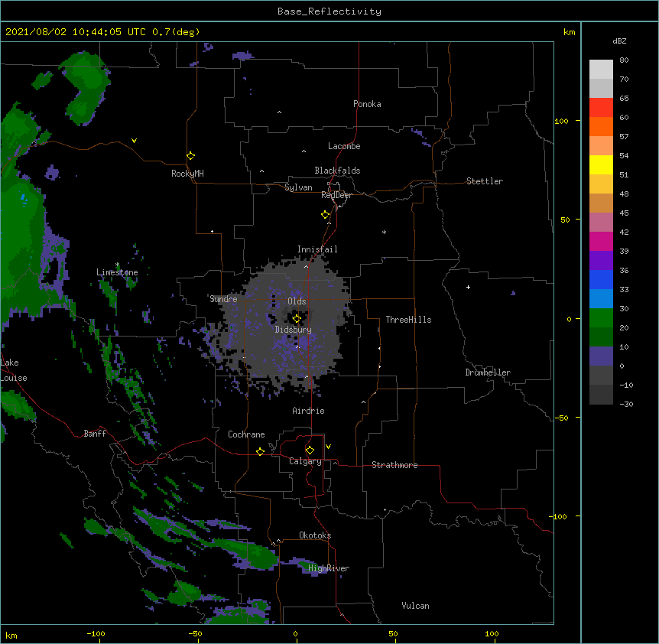Click the white caret west of Lacombe
The image size is (659, 644).
pos(304,151)
